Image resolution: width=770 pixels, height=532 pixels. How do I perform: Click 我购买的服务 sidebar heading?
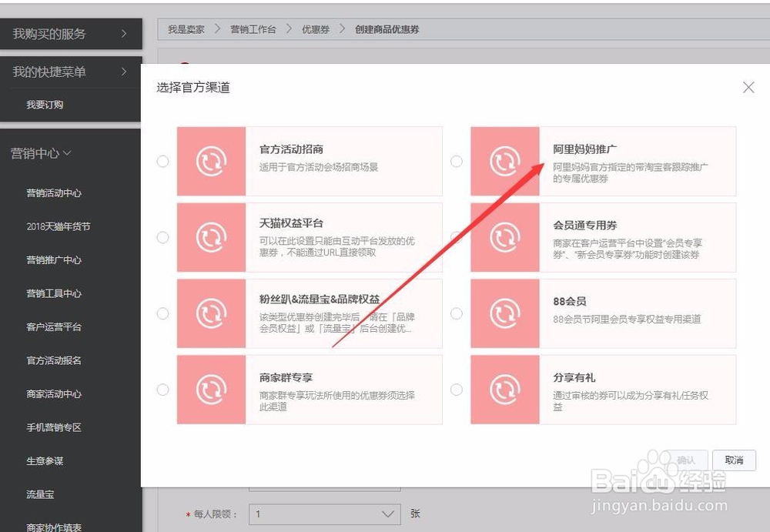coord(49,33)
